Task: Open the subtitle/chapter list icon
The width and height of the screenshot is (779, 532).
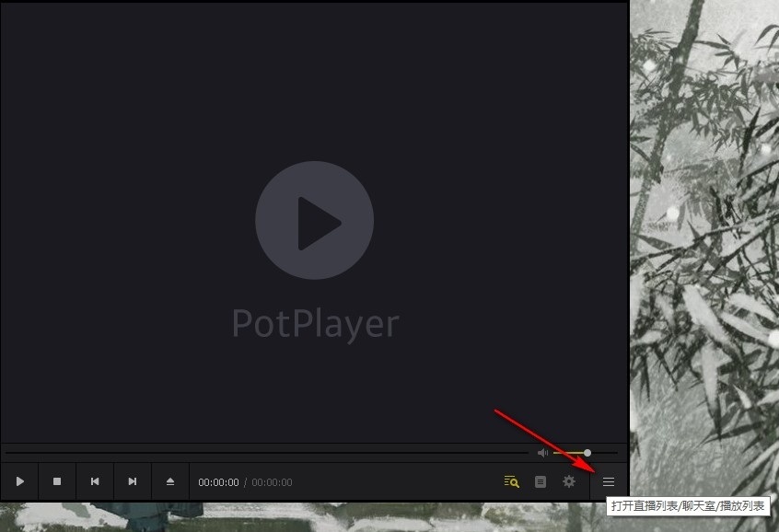Action: pyautogui.click(x=541, y=481)
